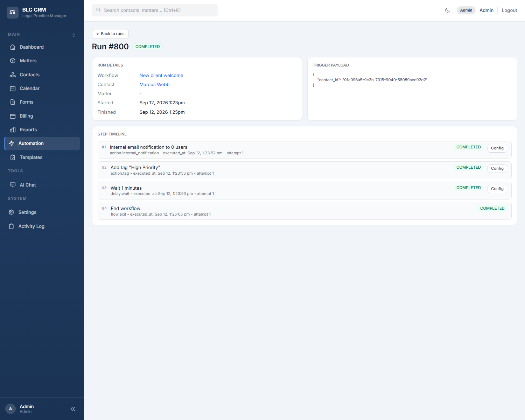Open Config for Wait 1 minutes step
525x420 pixels.
(x=497, y=189)
